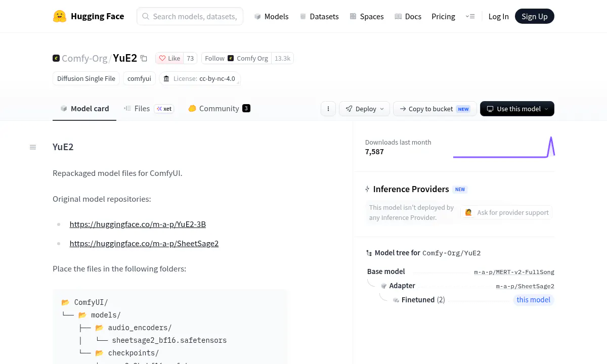Click the checkpoints/ folder icon
The image size is (607, 364).
pos(99,353)
